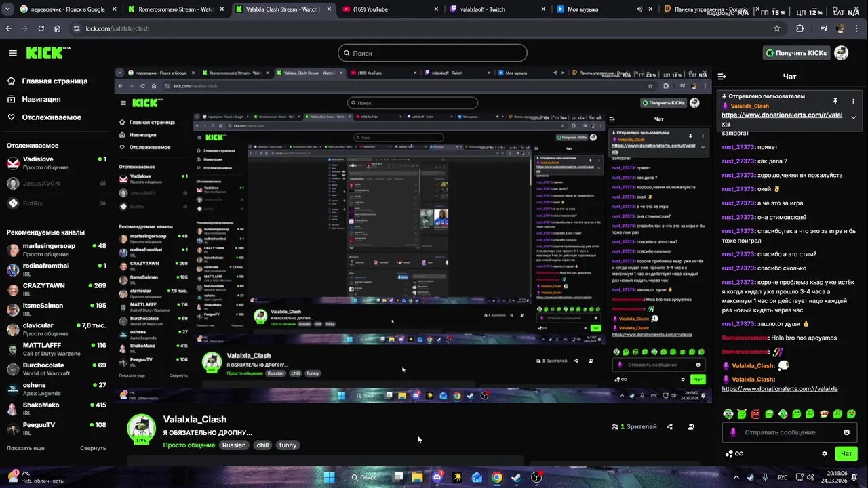Open File Explorer from taskbar

(417, 477)
